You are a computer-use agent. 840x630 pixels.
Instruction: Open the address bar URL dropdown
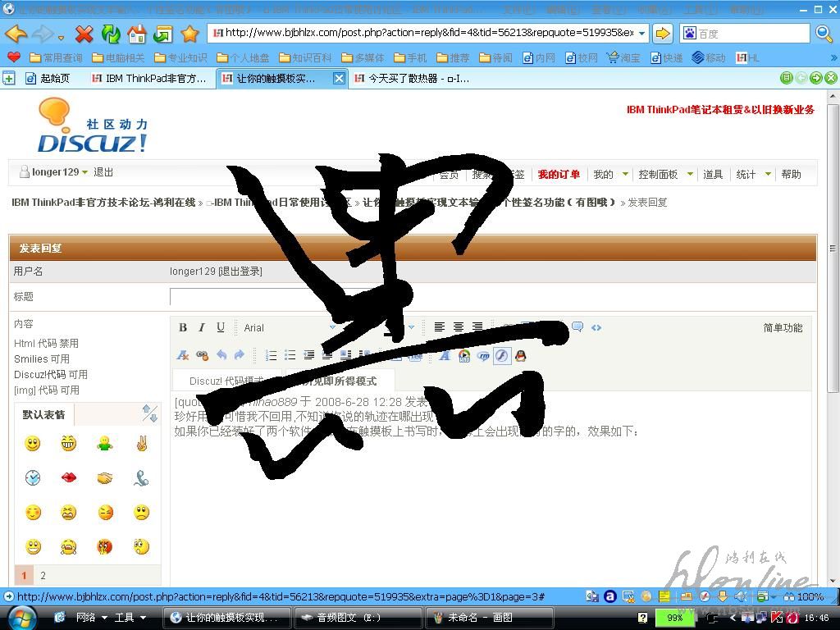pyautogui.click(x=641, y=33)
